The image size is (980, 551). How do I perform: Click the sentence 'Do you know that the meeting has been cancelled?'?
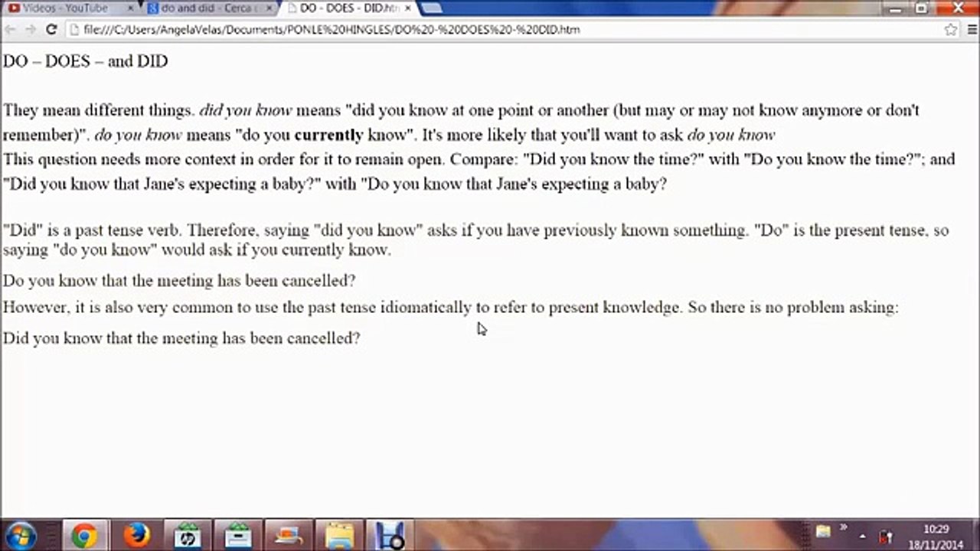(179, 280)
